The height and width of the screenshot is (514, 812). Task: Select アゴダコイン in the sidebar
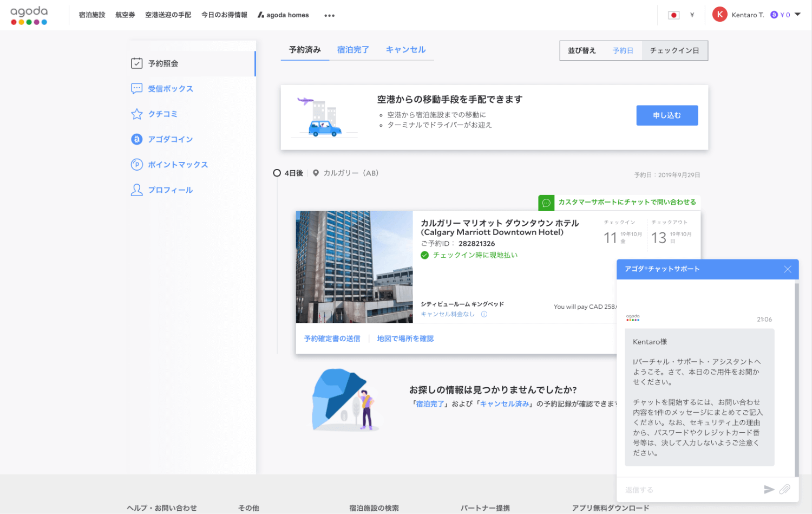click(x=171, y=139)
